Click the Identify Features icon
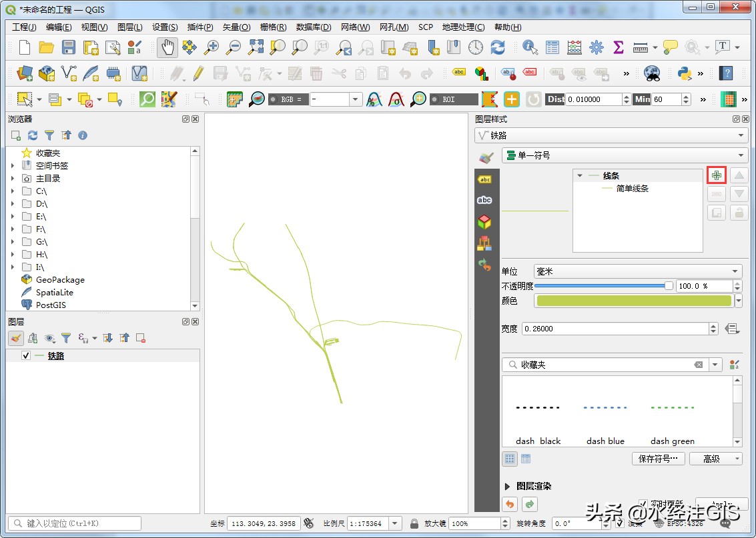Screen dimensions: 756x538 (x=530, y=47)
